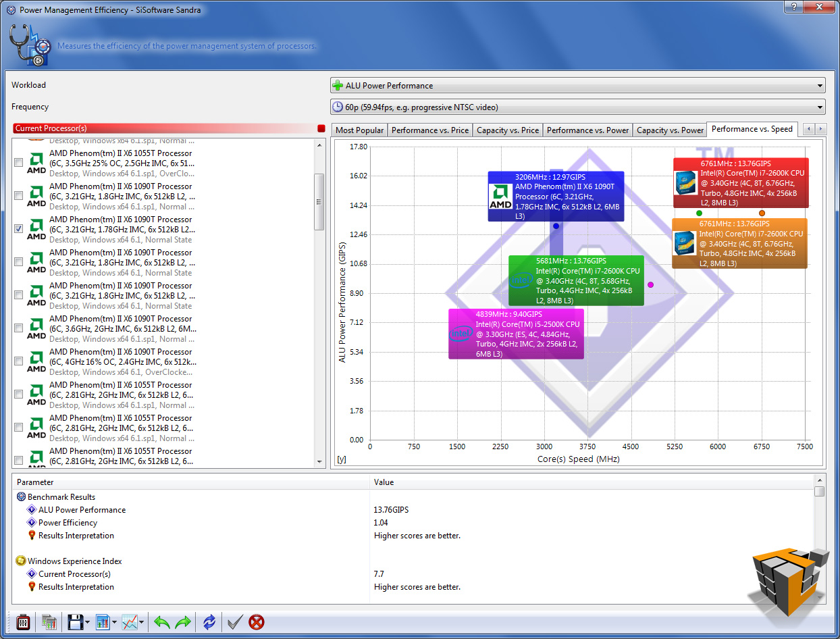Click processor list scrollbar up arrow

click(x=319, y=145)
